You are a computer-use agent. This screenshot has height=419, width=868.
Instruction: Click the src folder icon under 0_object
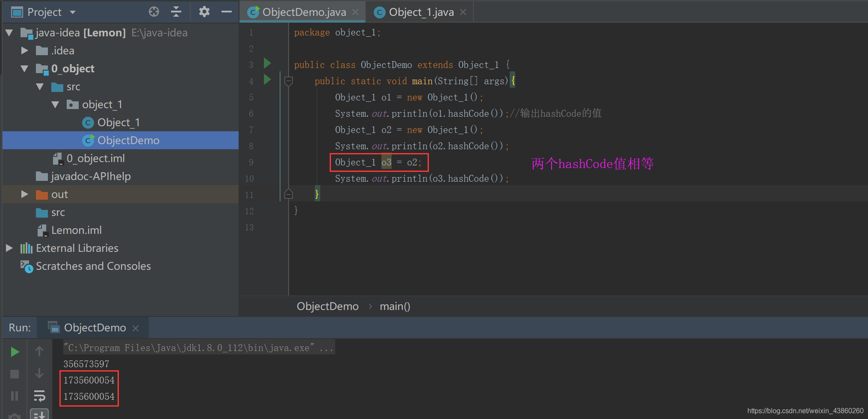click(x=57, y=87)
